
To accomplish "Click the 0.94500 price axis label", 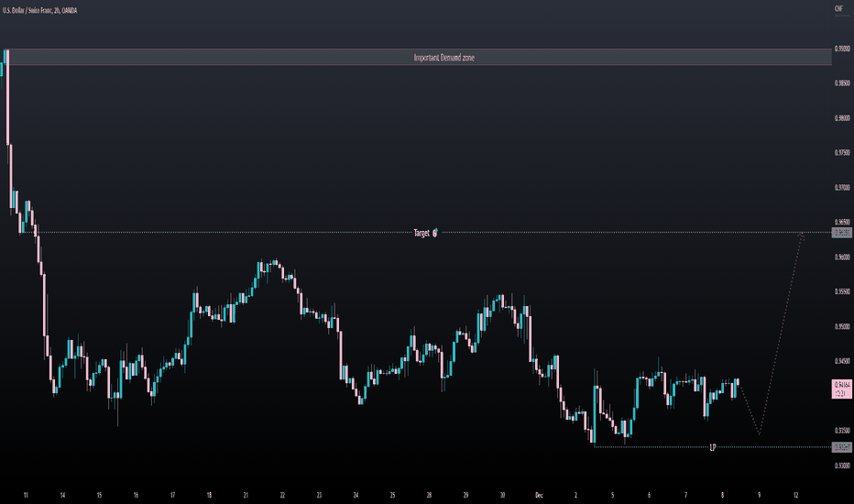I will [842, 361].
